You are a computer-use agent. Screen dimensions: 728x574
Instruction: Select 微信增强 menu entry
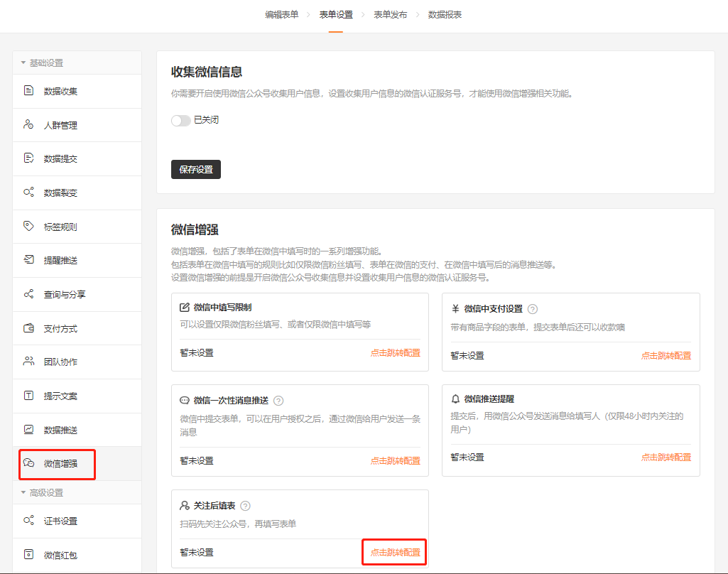coord(77,463)
